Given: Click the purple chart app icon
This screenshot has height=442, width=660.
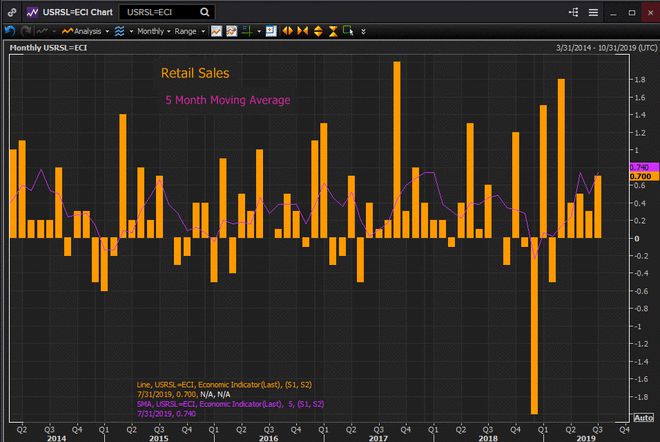Looking at the screenshot, I should pos(32,12).
